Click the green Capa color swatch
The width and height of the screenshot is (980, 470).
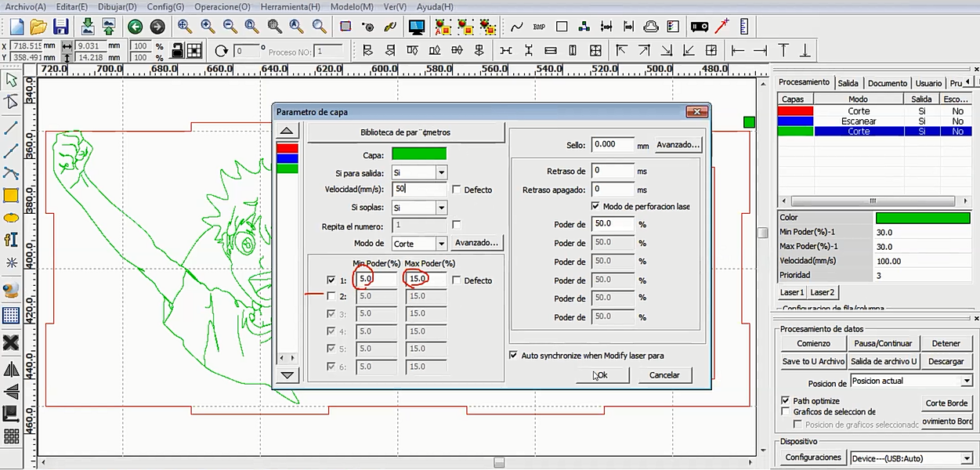[x=419, y=154]
